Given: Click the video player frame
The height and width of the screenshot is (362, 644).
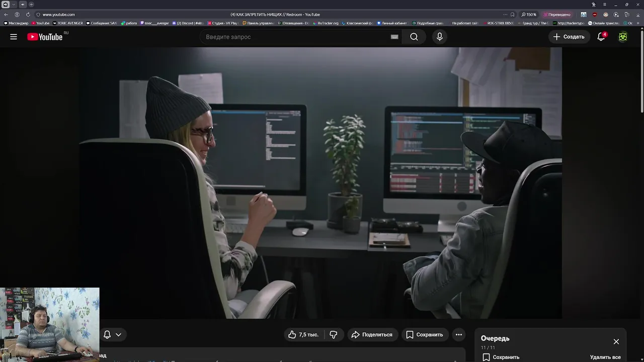Looking at the screenshot, I should coord(321,183).
